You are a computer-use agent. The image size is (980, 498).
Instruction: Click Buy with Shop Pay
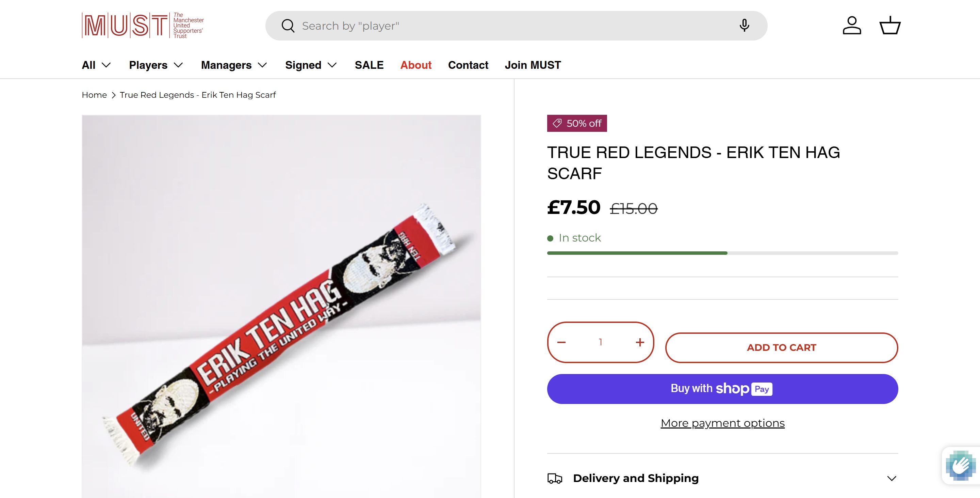pyautogui.click(x=722, y=389)
